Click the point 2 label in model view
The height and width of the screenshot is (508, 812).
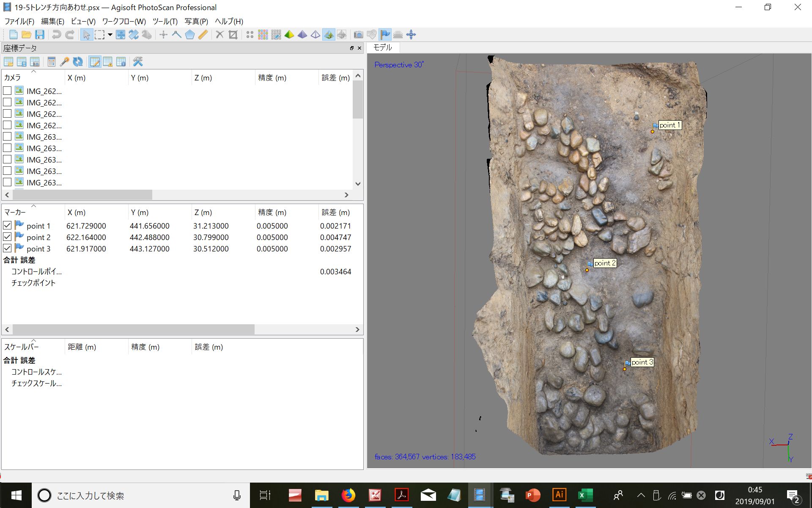pyautogui.click(x=605, y=263)
